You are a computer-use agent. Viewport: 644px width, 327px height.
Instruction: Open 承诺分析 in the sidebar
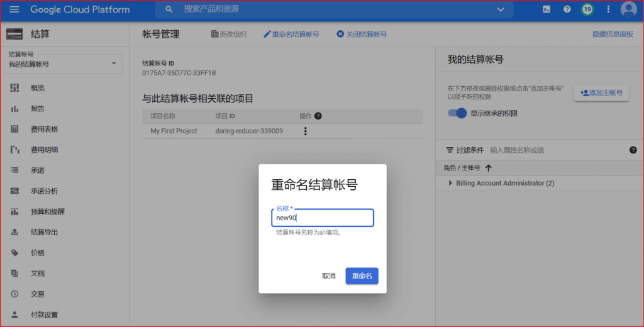point(45,191)
